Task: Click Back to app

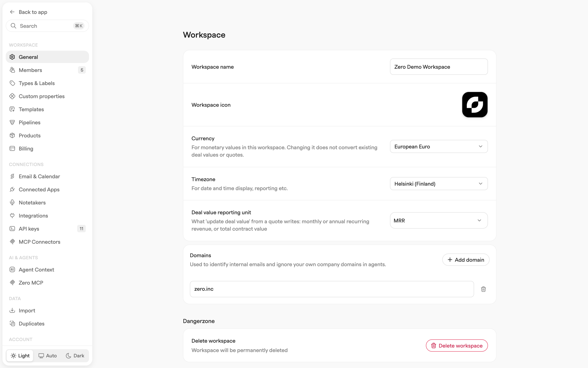Action: point(28,12)
